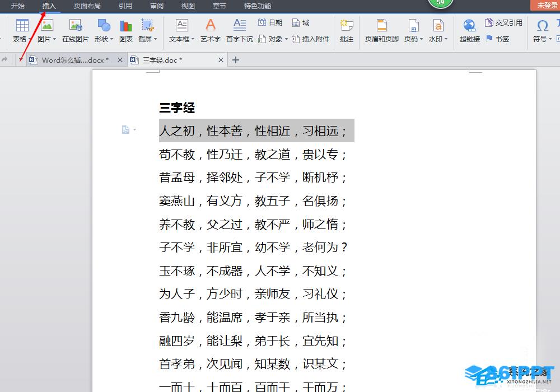Click the line 养不教，父之过
560x392 pixels.
click(x=253, y=224)
